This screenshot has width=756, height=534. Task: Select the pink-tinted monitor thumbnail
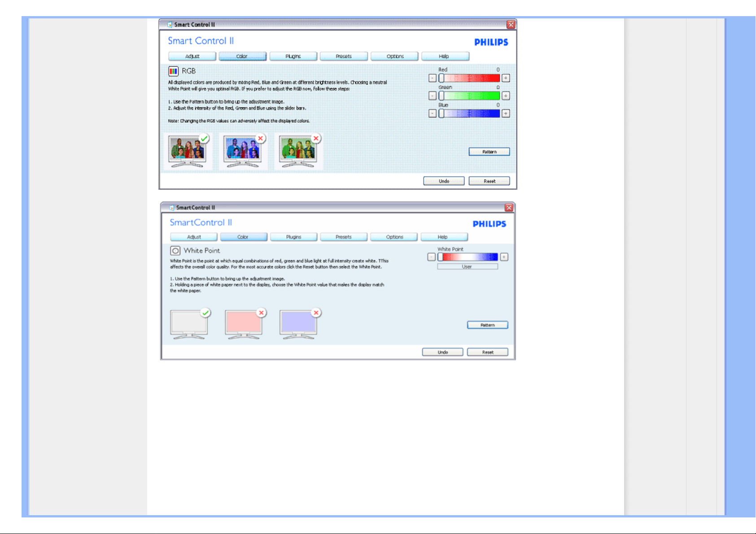pos(244,324)
